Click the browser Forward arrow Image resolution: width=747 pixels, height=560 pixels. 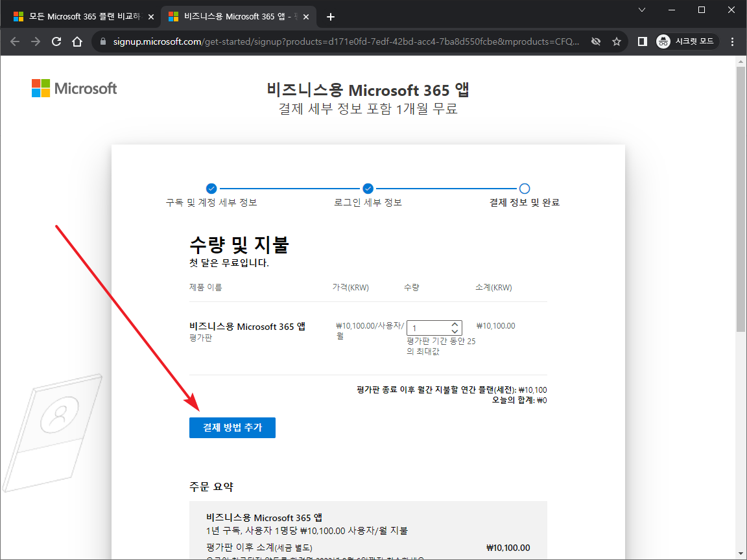[36, 41]
